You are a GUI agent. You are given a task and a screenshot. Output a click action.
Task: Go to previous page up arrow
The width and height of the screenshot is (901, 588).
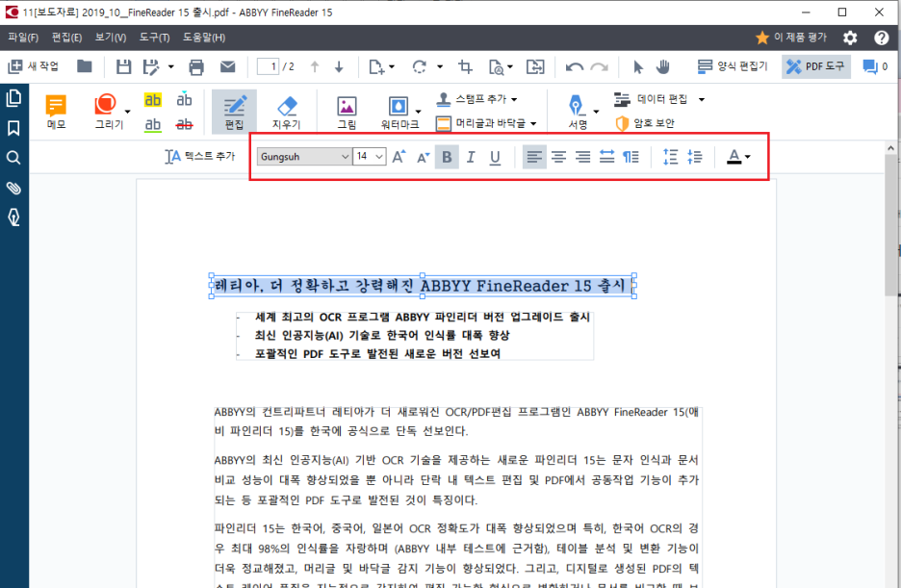pos(315,67)
